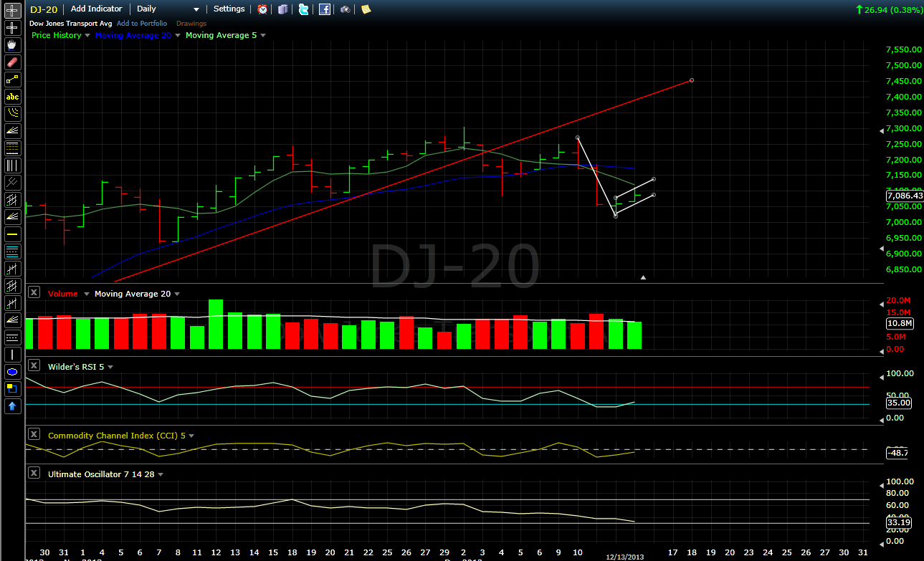924x561 pixels.
Task: Click the Add Indicator button
Action: click(x=97, y=9)
